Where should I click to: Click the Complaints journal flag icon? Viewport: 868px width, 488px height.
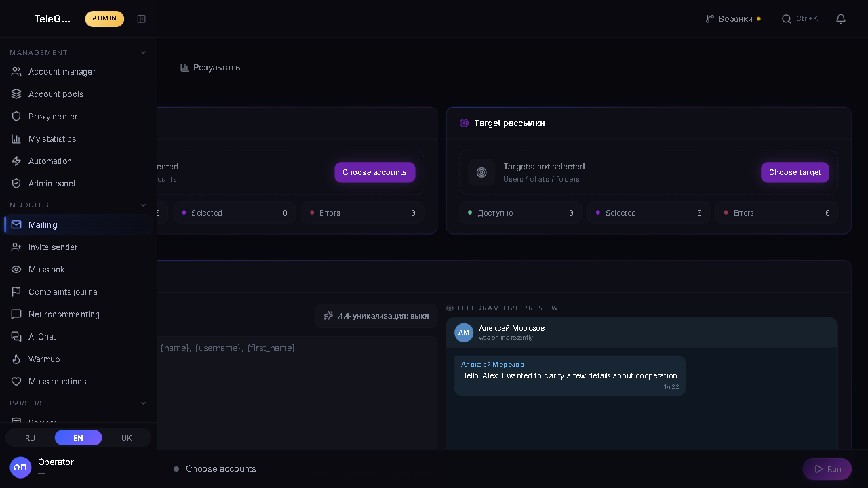(17, 292)
